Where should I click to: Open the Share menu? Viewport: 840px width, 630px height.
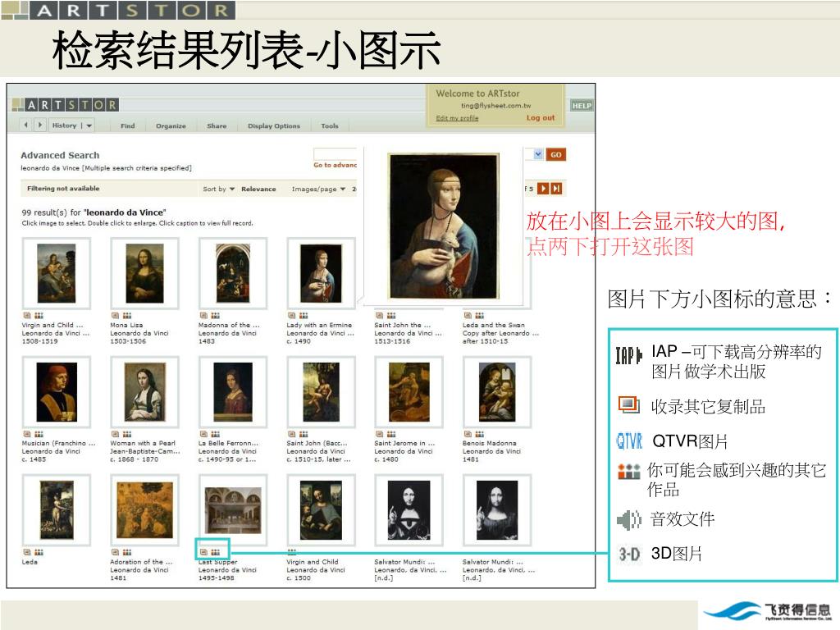pos(217,126)
